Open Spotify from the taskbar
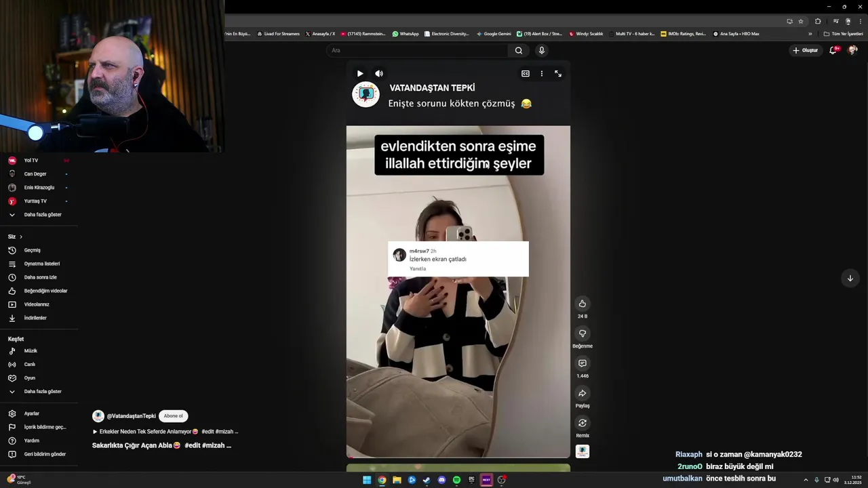Viewport: 868px width, 488px height. point(456,480)
